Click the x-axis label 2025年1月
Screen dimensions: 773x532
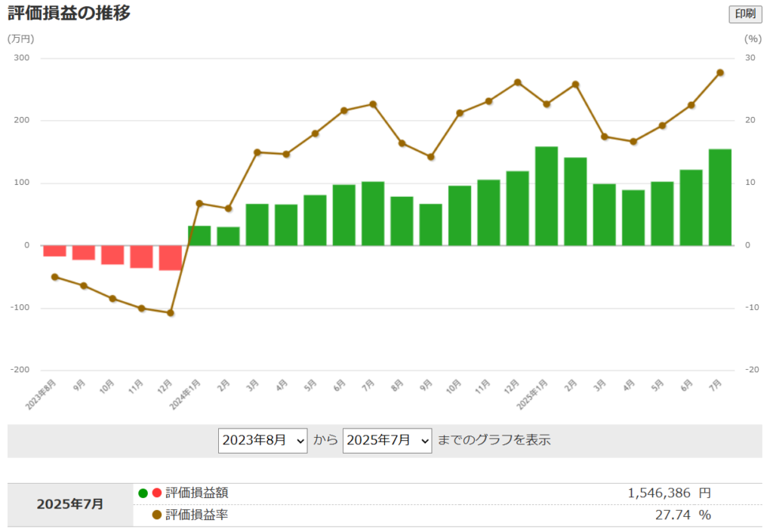click(532, 395)
